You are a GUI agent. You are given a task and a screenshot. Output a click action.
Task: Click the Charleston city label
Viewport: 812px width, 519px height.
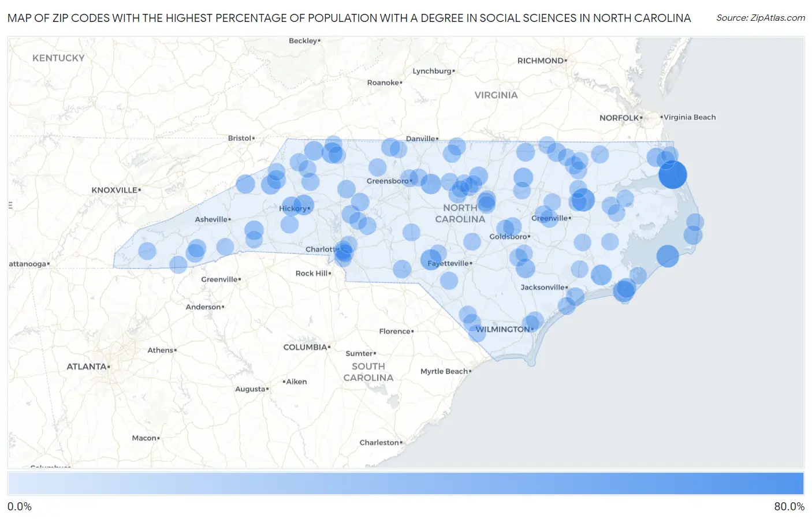click(x=379, y=442)
